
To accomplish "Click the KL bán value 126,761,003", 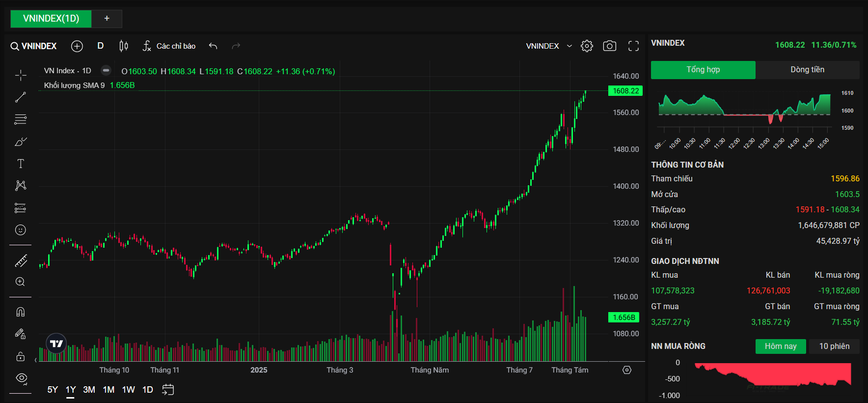I will [x=768, y=291].
